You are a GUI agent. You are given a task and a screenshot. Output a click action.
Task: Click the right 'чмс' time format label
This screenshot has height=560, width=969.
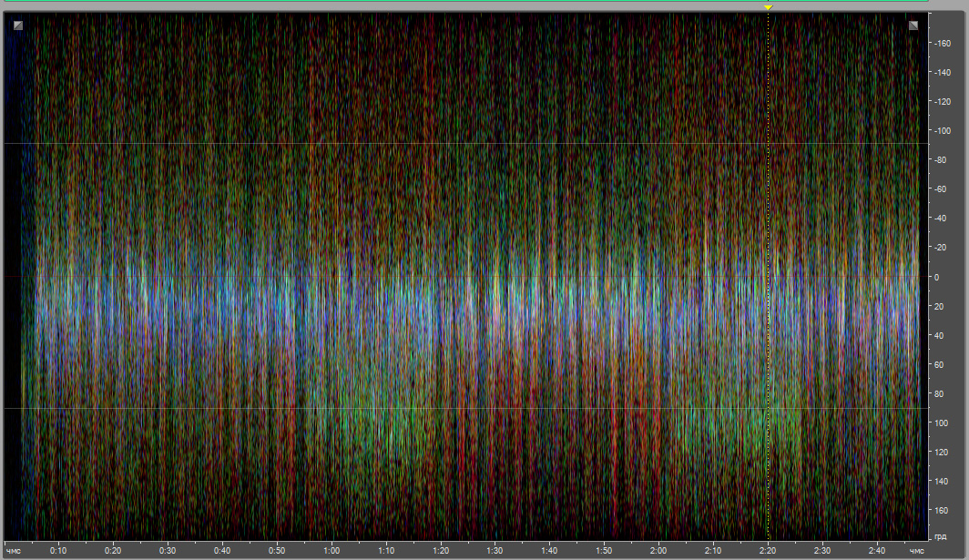915,551
